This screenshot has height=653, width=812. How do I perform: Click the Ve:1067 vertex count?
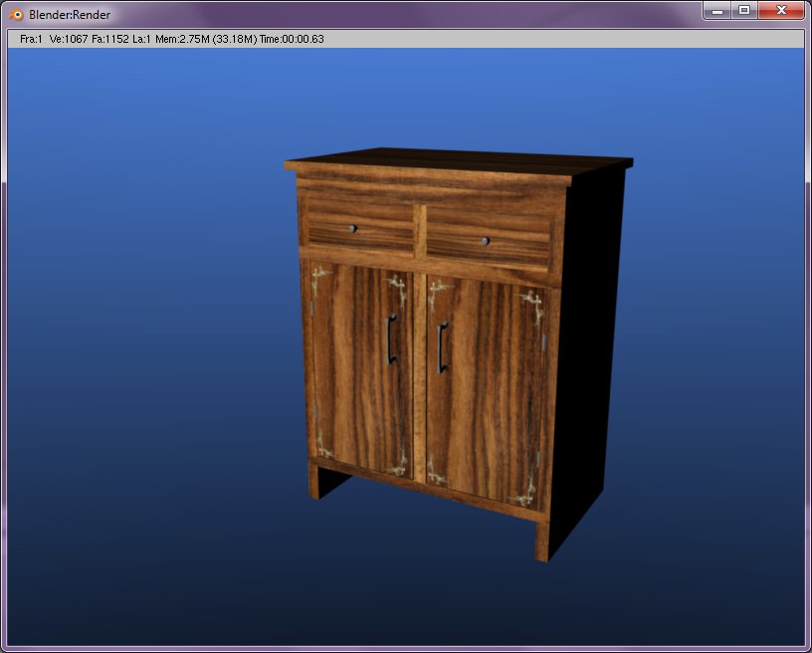[x=69, y=39]
